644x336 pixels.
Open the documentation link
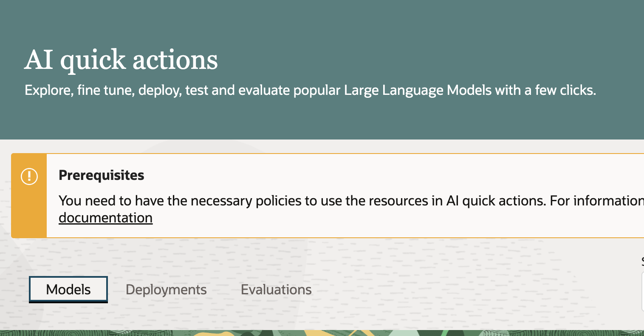[105, 218]
